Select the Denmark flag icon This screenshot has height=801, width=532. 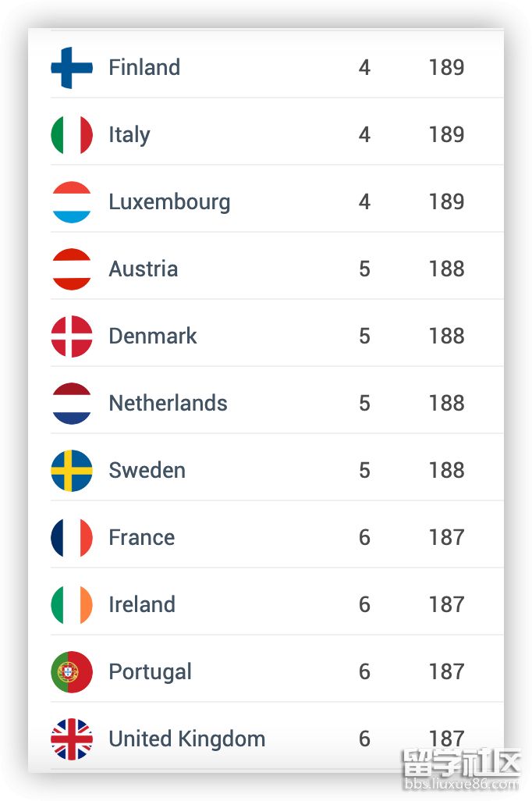tap(72, 336)
